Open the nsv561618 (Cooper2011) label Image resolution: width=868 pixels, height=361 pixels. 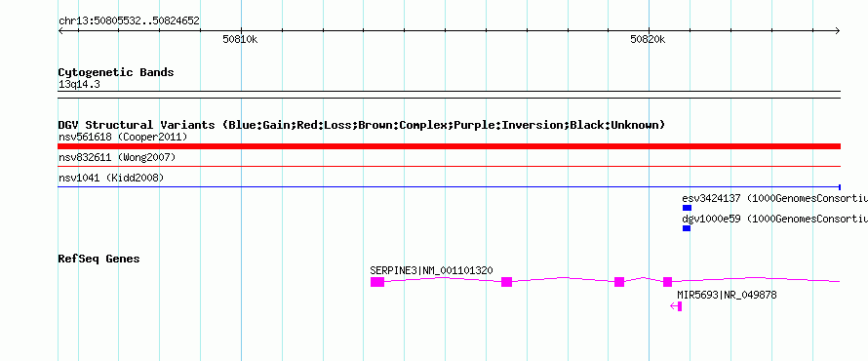click(123, 137)
